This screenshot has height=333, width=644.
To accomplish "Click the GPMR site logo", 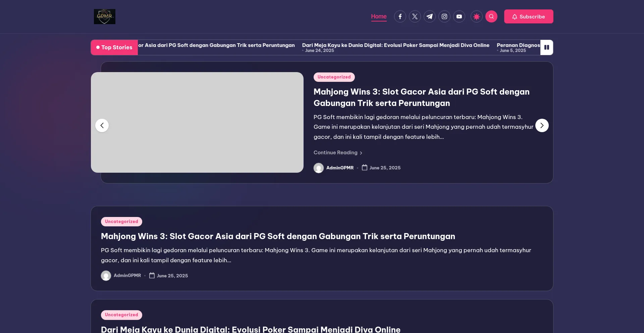I will [104, 16].
